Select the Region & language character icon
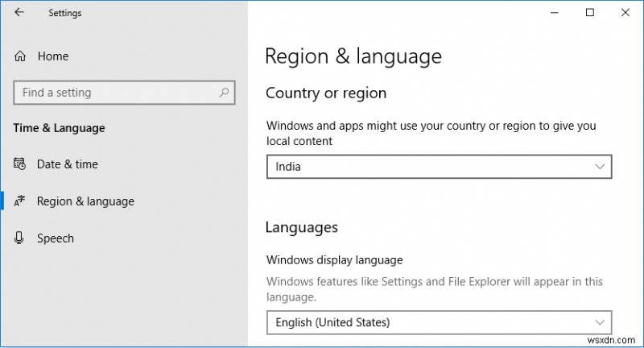644x348 pixels. point(19,201)
